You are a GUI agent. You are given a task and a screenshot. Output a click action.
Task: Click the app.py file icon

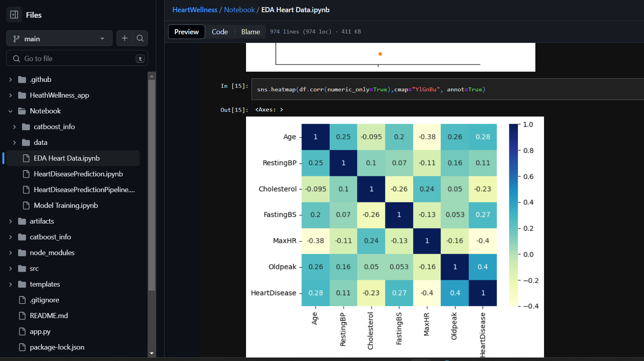point(22,331)
